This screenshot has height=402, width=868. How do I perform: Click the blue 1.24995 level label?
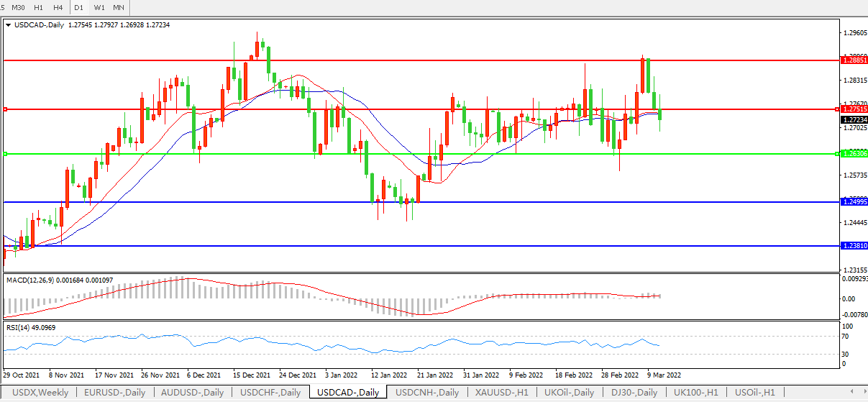[x=854, y=202]
